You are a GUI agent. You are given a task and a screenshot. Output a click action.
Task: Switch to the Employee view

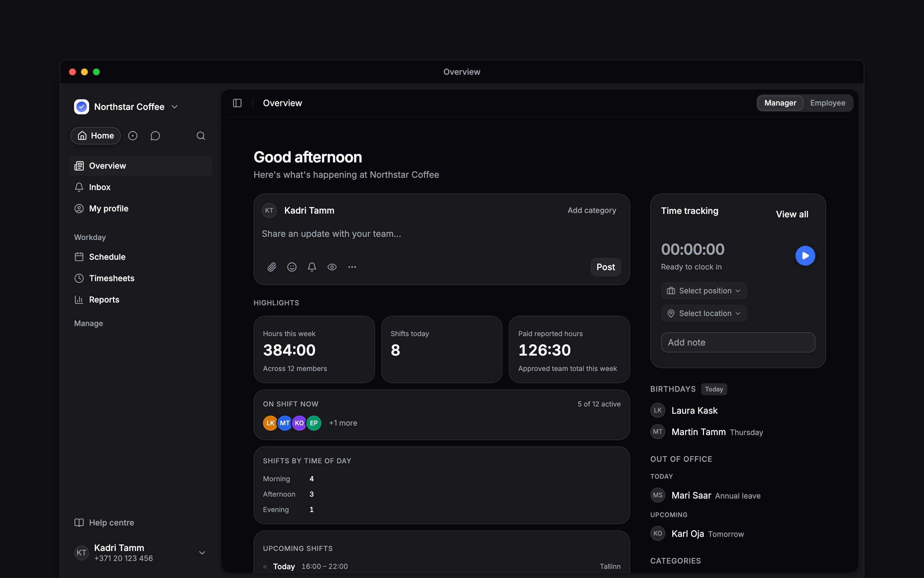point(828,103)
